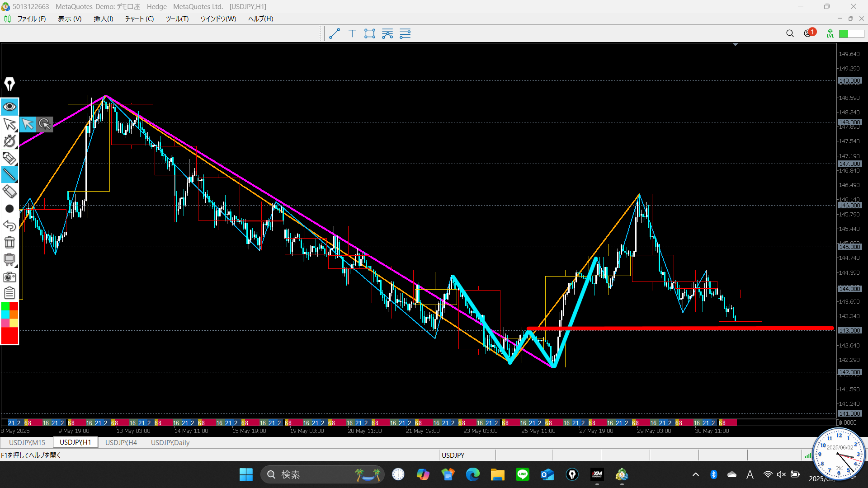
Task: Click the MetaTrader app icon in menu bar
Action: coord(7,19)
